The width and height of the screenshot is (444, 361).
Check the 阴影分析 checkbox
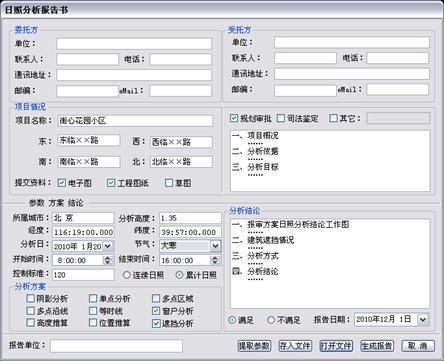[31, 298]
